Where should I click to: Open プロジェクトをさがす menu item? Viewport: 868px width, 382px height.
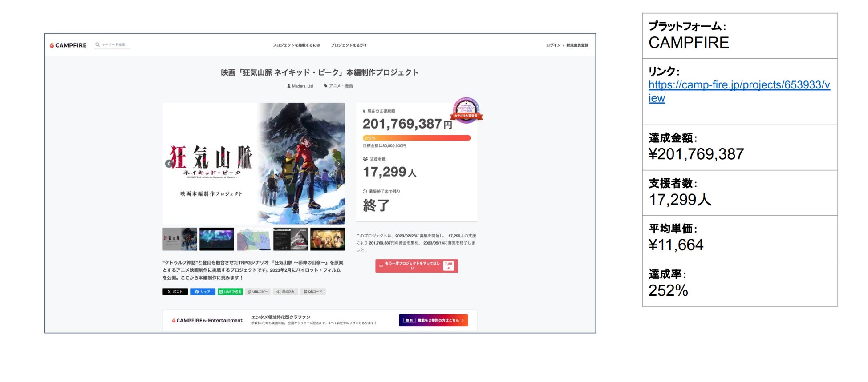349,45
